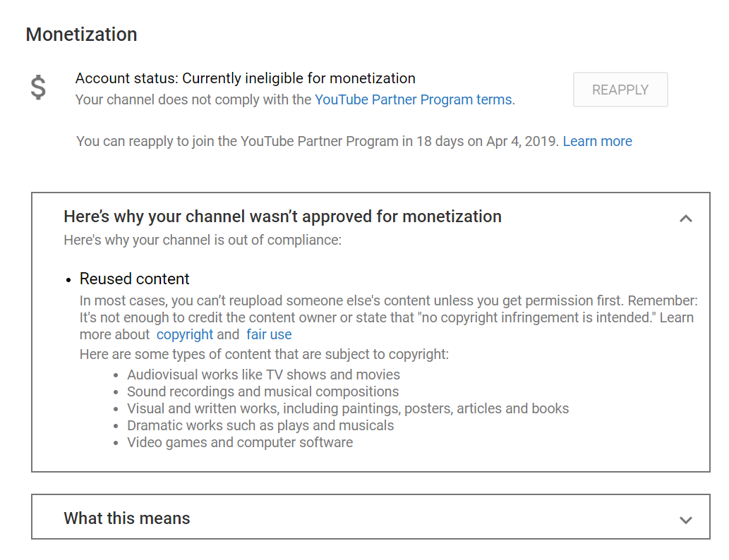Click the What this means heading
Viewport: 729px width, 560px height.
tap(127, 518)
